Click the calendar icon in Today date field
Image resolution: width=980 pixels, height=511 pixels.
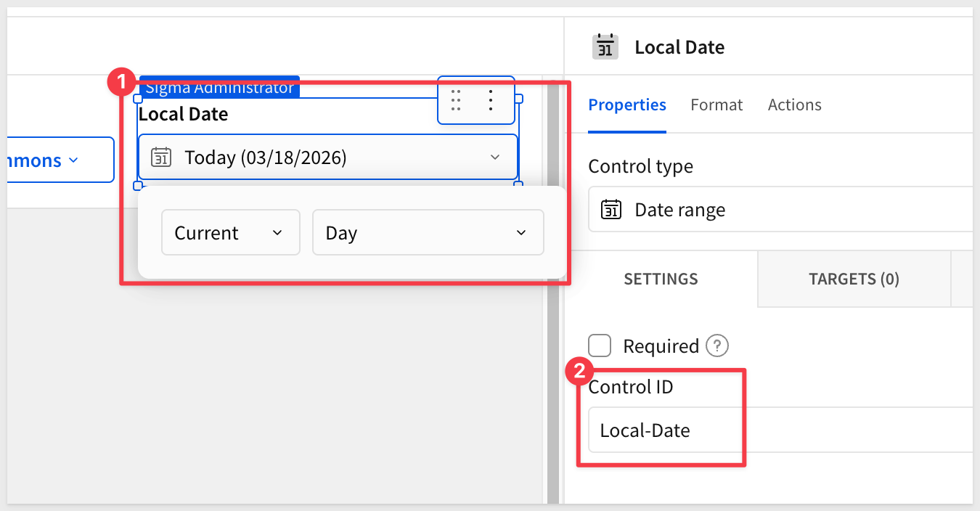click(161, 157)
